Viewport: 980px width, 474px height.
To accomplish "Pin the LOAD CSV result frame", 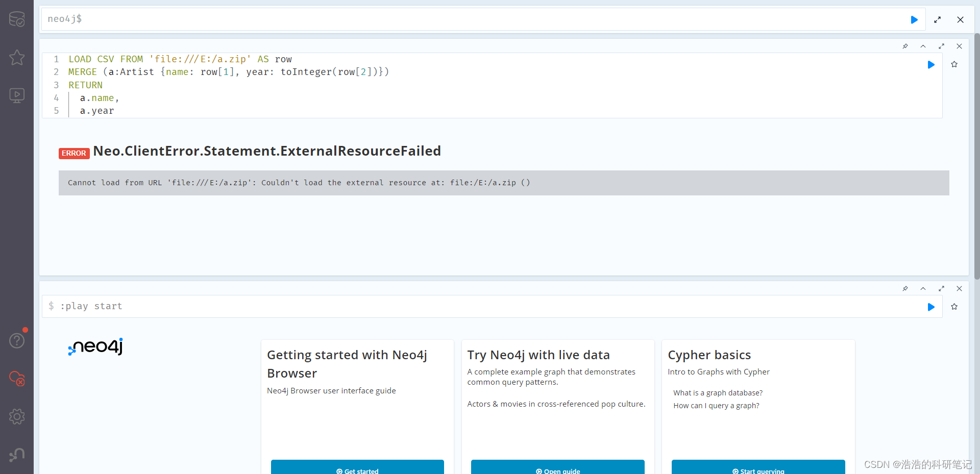I will [905, 46].
